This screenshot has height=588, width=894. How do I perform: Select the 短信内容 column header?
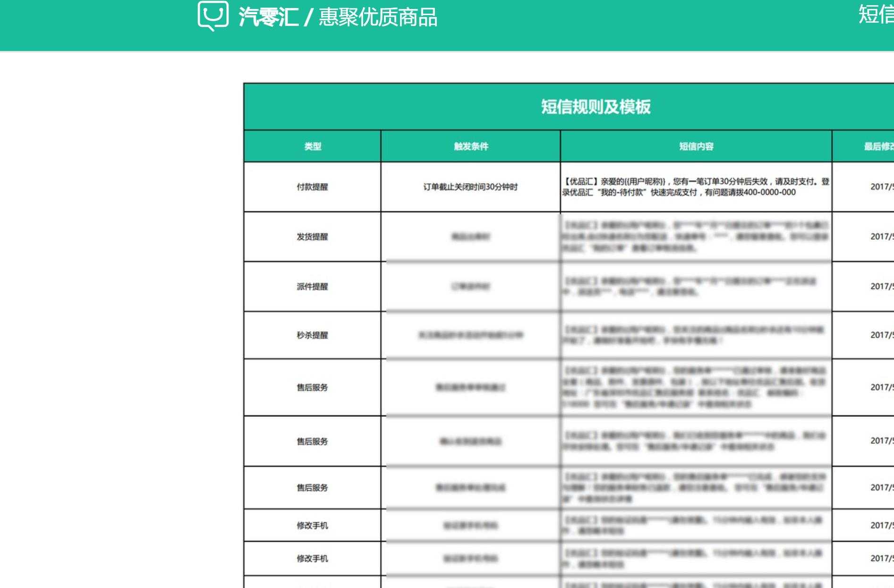click(x=695, y=146)
